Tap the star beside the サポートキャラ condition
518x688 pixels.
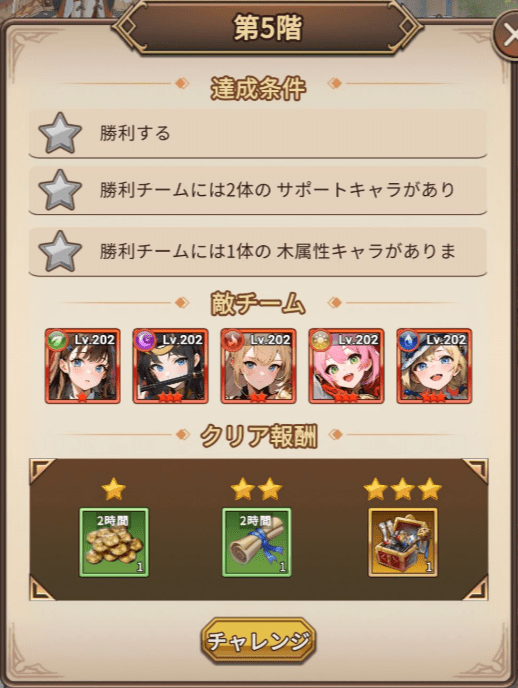coord(60,190)
